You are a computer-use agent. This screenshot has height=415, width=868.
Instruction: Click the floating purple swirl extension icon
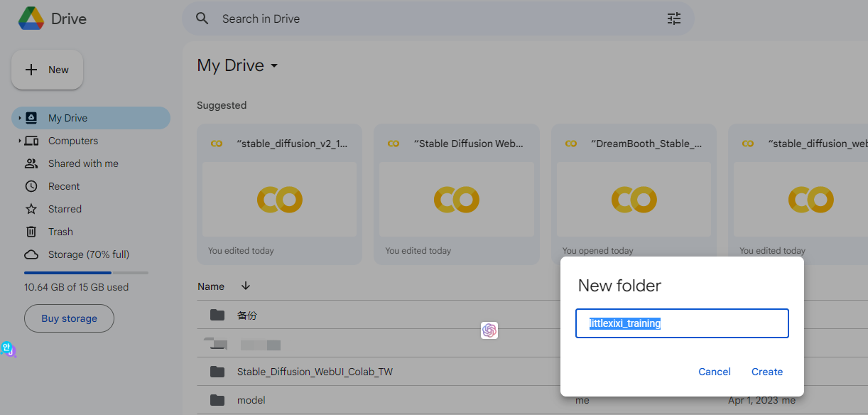[489, 330]
